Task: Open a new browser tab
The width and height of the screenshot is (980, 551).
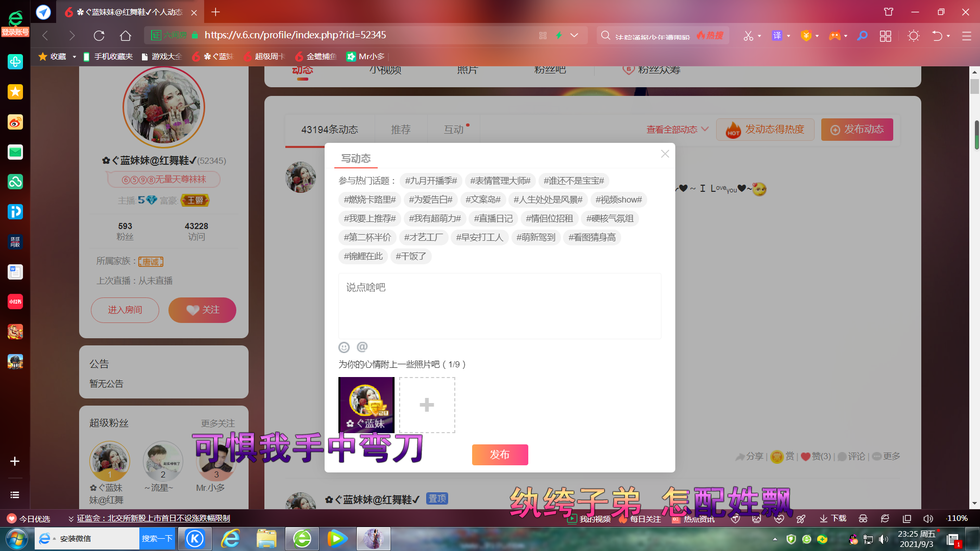Action: (x=215, y=12)
